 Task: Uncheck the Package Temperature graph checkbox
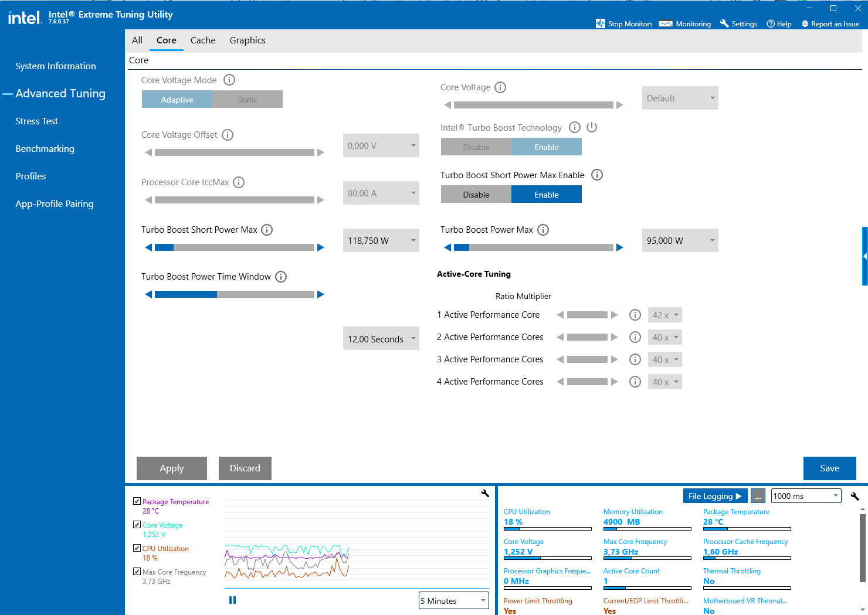(137, 501)
